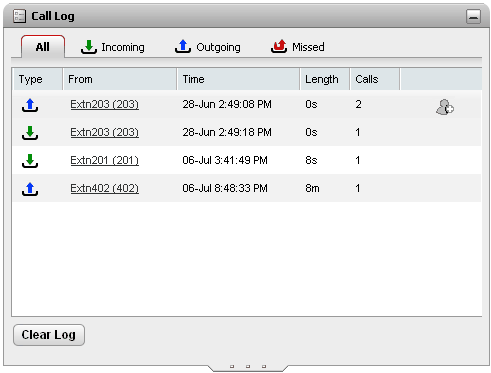Click incoming arrow icon in 2:49:18 PM row

30,133
